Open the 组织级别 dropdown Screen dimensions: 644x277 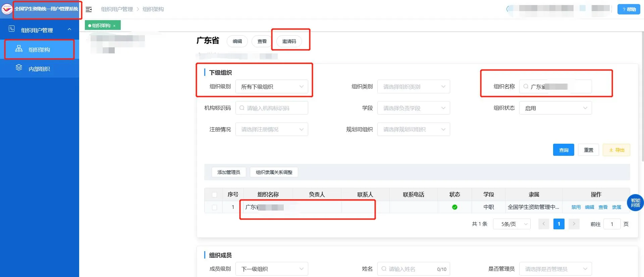click(272, 87)
